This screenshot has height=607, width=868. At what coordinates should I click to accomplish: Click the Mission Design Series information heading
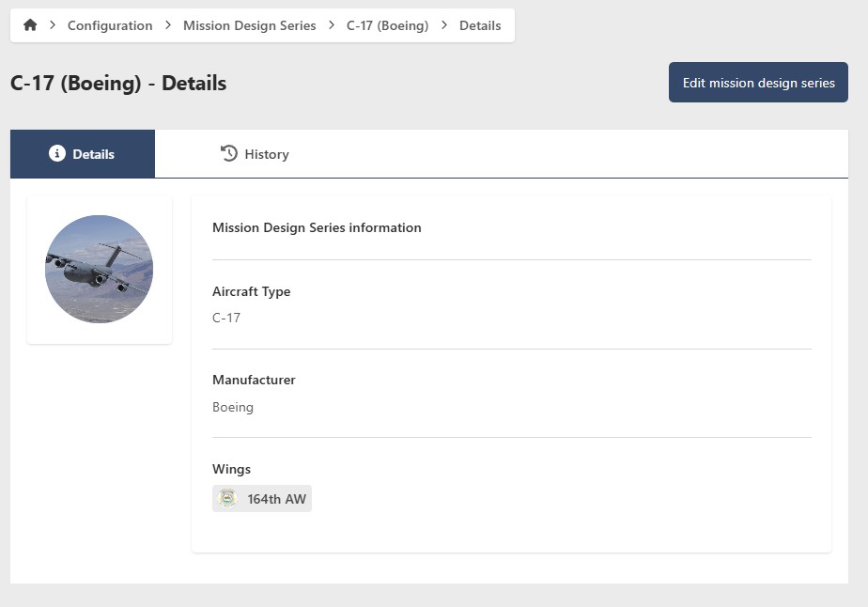[x=317, y=227]
